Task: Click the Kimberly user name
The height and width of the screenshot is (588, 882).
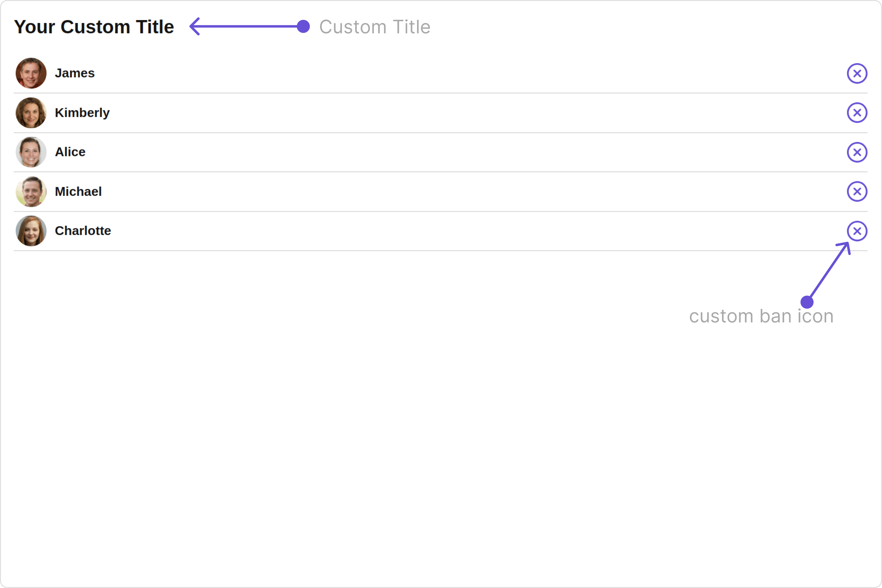Action: pyautogui.click(x=82, y=112)
